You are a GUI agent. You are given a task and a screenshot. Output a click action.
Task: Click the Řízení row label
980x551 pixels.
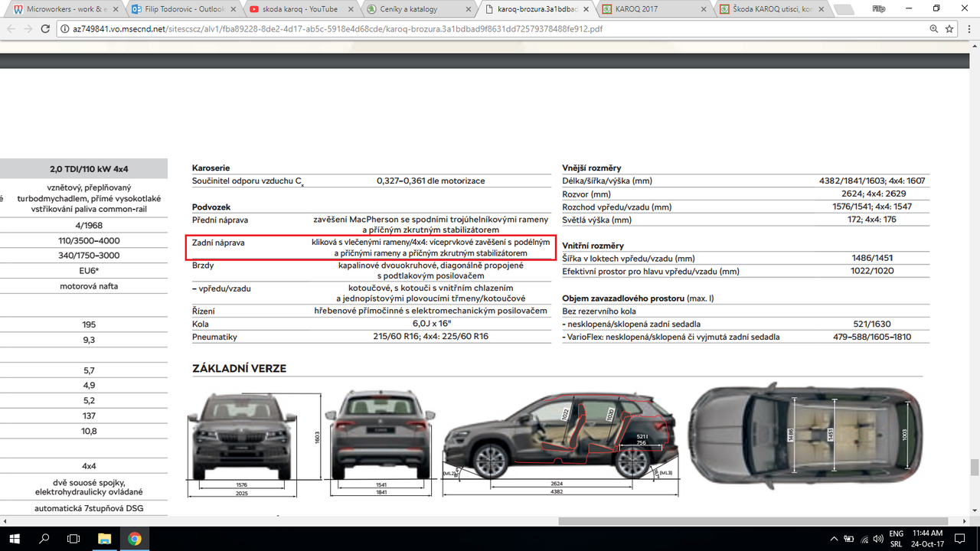[204, 311]
